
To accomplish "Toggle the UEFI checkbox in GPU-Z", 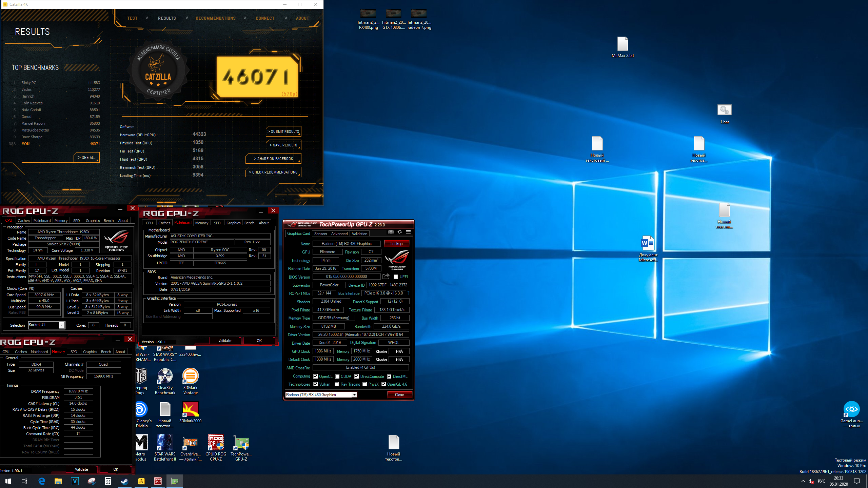I will point(396,277).
